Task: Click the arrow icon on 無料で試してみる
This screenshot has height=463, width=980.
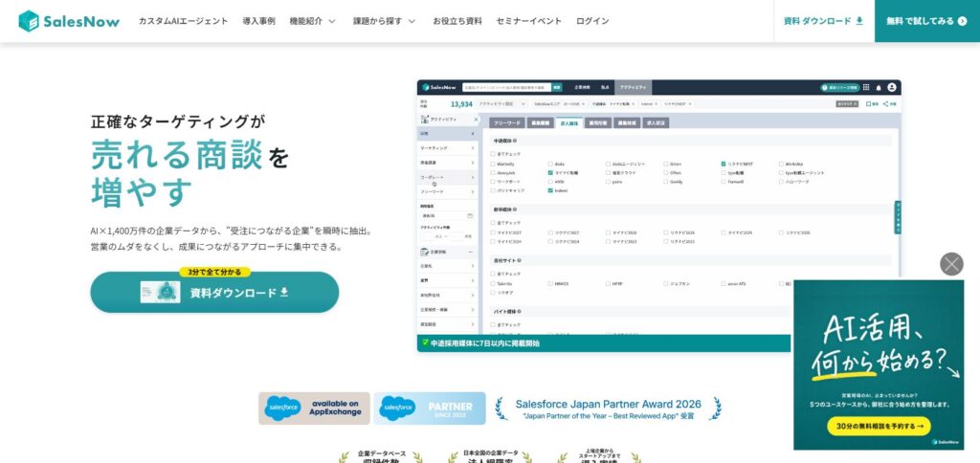Action: [x=962, y=21]
